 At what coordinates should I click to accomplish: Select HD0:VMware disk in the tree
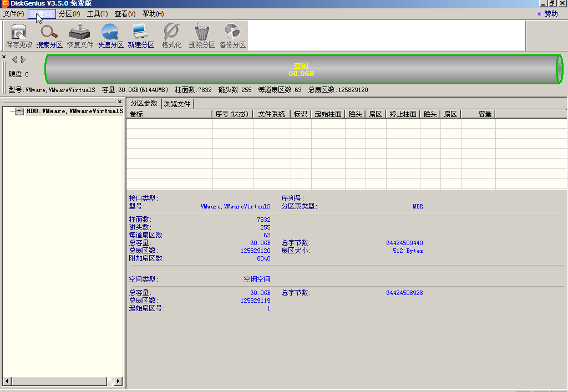tap(74, 111)
